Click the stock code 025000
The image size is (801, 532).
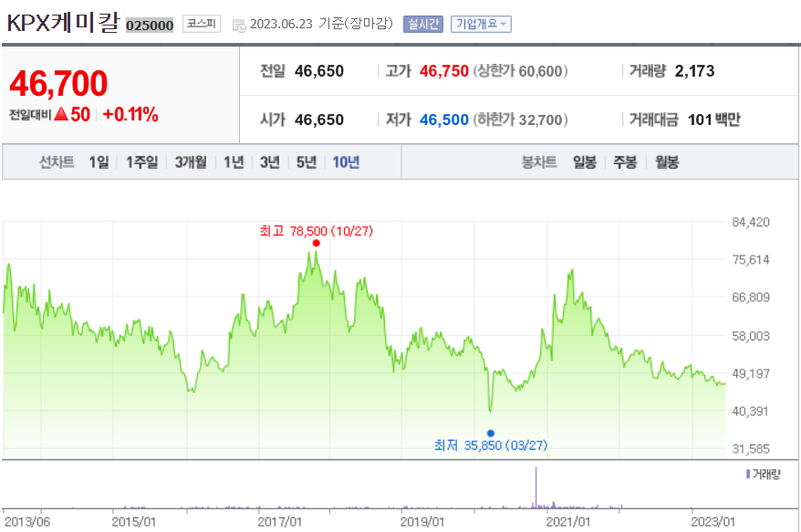150,25
